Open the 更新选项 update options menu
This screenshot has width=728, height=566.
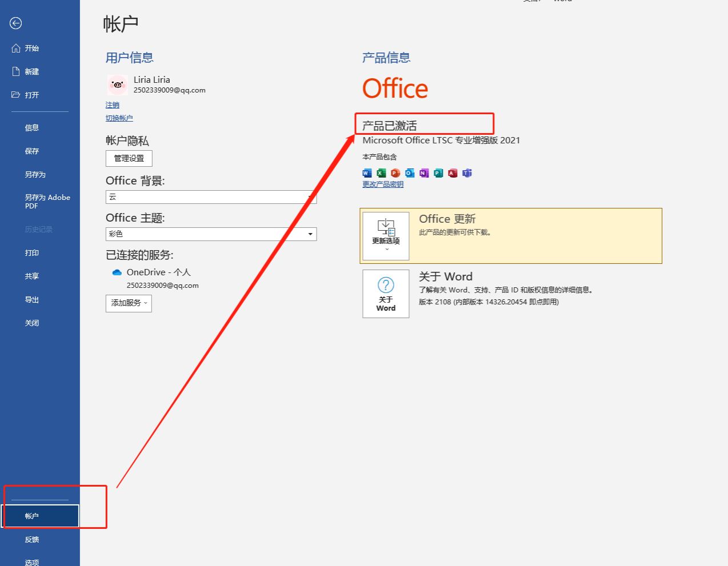pyautogui.click(x=386, y=236)
